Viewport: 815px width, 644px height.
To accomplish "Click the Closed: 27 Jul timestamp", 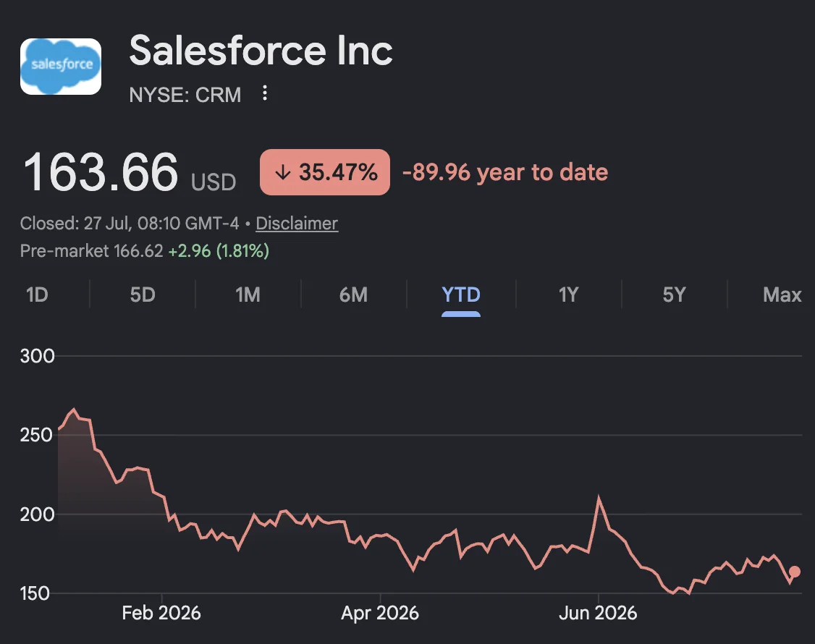I will (130, 224).
